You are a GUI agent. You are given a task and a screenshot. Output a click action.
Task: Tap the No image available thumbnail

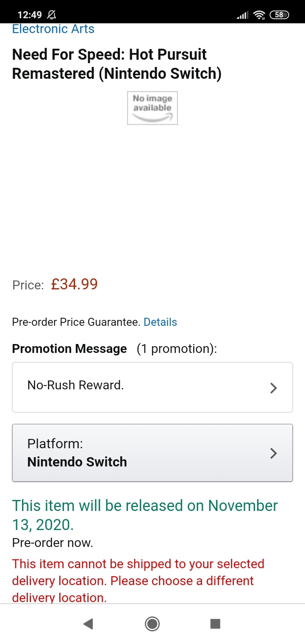(x=152, y=108)
